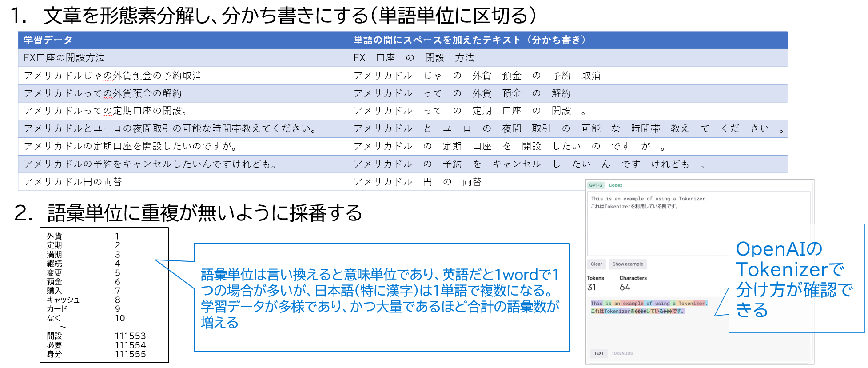The height and width of the screenshot is (368, 868).
Task: Click the segmented text 'アメリカドル 円 の 両替'
Action: (418, 182)
